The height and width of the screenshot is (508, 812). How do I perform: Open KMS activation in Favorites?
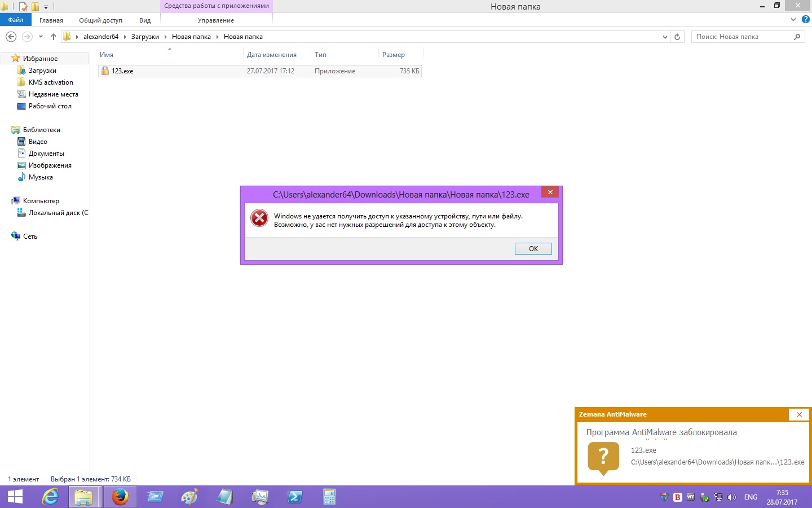point(51,82)
